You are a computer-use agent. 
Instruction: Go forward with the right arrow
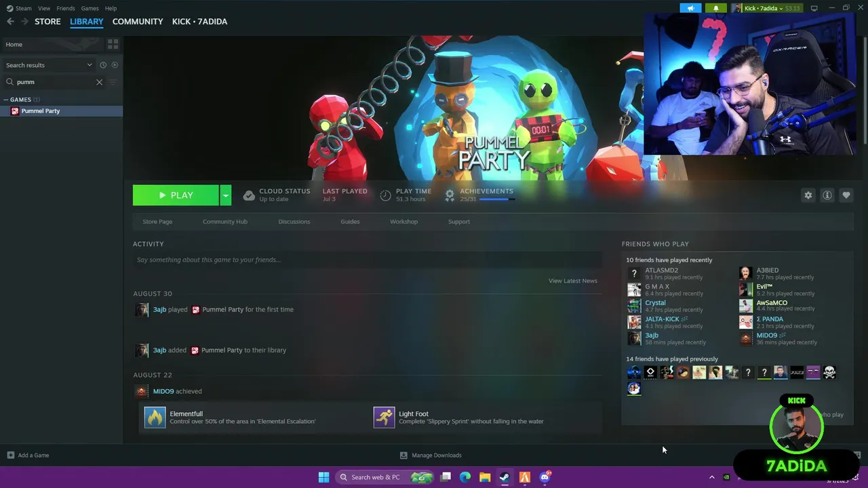point(25,22)
